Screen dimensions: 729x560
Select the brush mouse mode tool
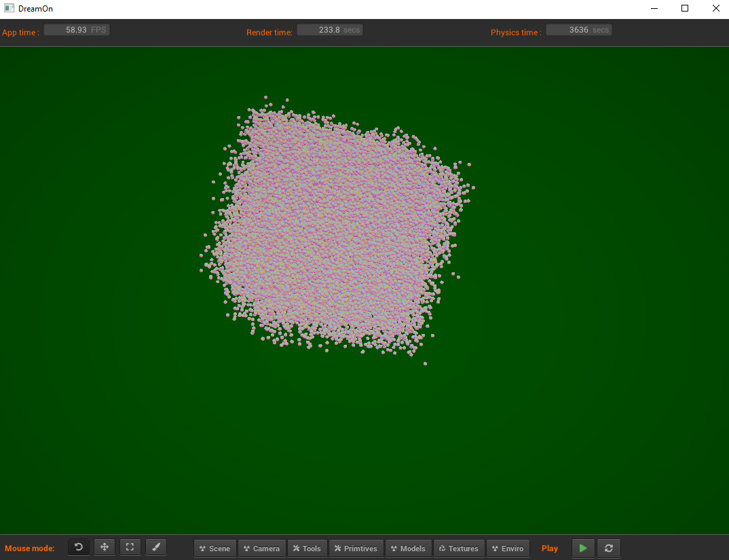pyautogui.click(x=155, y=547)
